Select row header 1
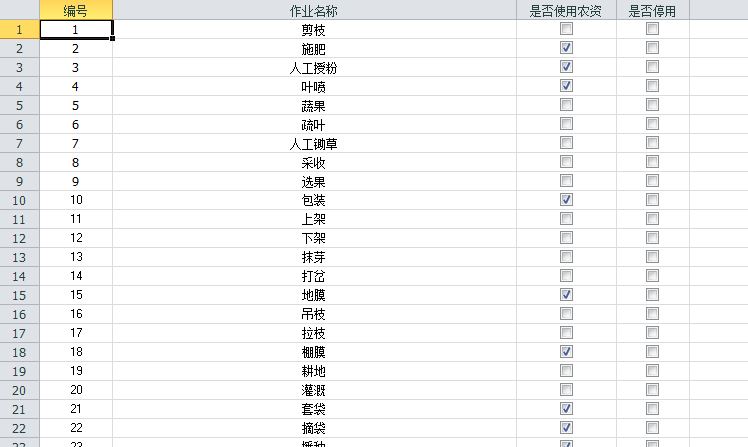 click(x=20, y=30)
